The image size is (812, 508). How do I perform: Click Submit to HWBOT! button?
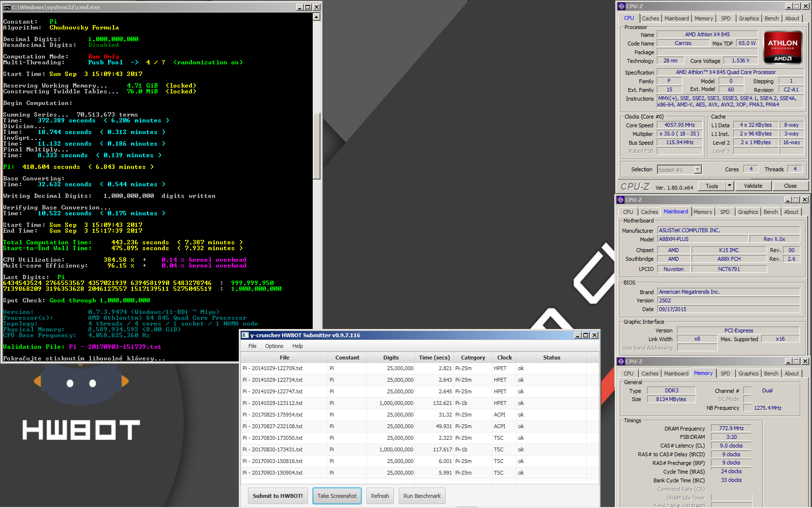pyautogui.click(x=278, y=496)
